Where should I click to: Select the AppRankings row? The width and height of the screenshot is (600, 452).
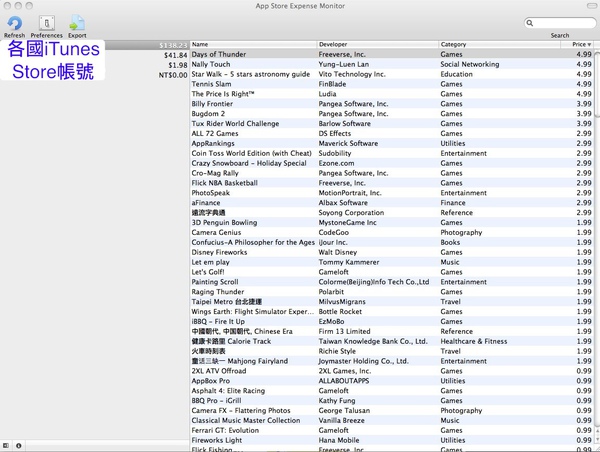click(x=391, y=144)
